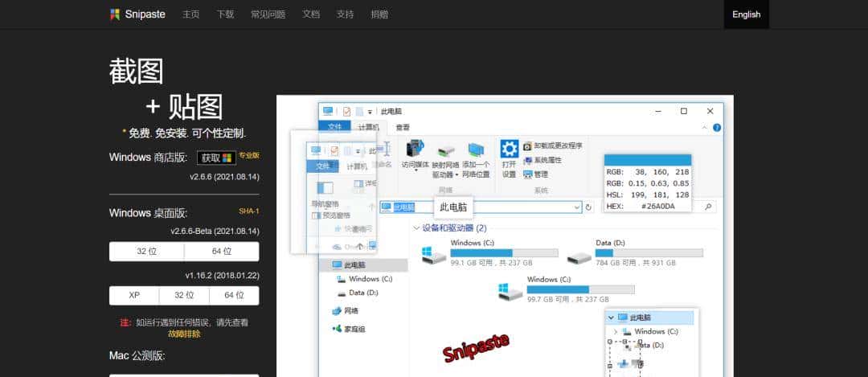Click the 添加一个网络位置 ribbon icon
Screen dimensions: 868x377
point(476,150)
